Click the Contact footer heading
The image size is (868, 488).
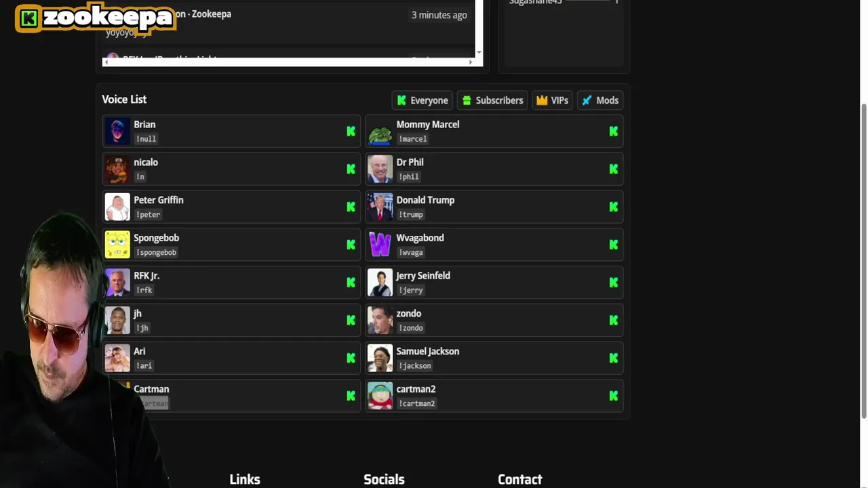pos(520,479)
